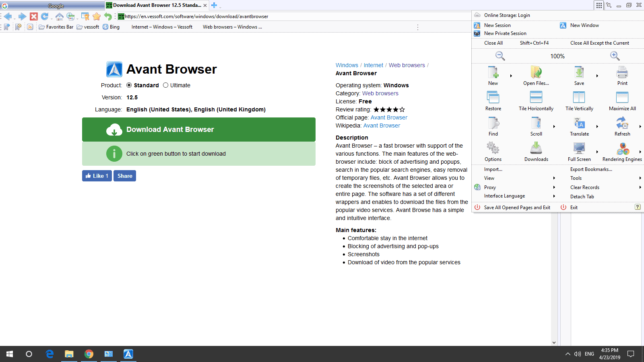The width and height of the screenshot is (644, 362).
Task: Expand the Translate submenu arrow
Action: 597,126
